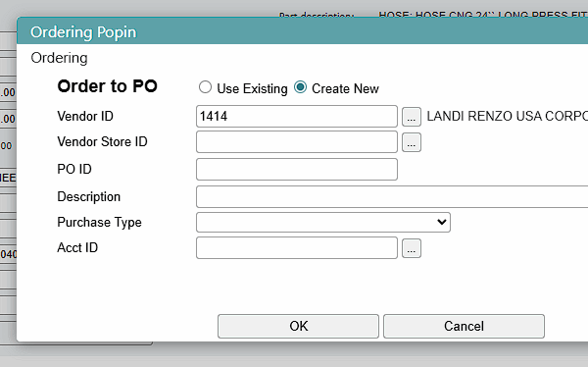The image size is (588, 367).
Task: Dismiss the dialog with the Cancel button
Action: (x=464, y=326)
